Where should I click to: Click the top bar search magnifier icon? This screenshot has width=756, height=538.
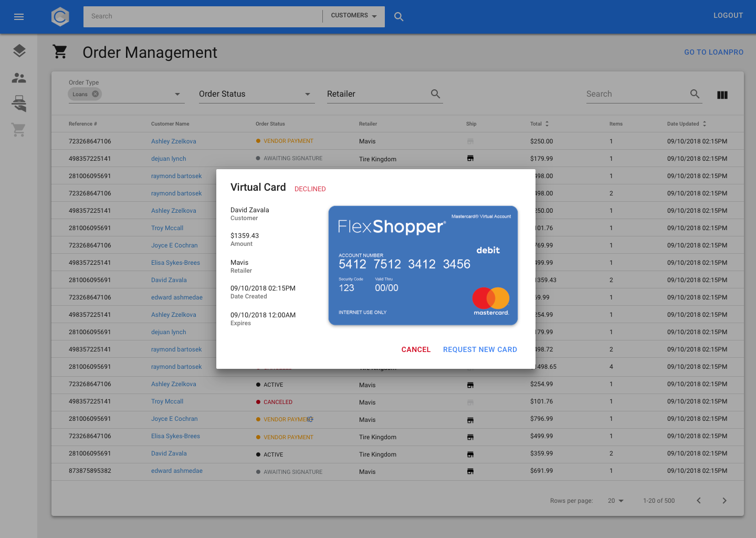coord(399,17)
